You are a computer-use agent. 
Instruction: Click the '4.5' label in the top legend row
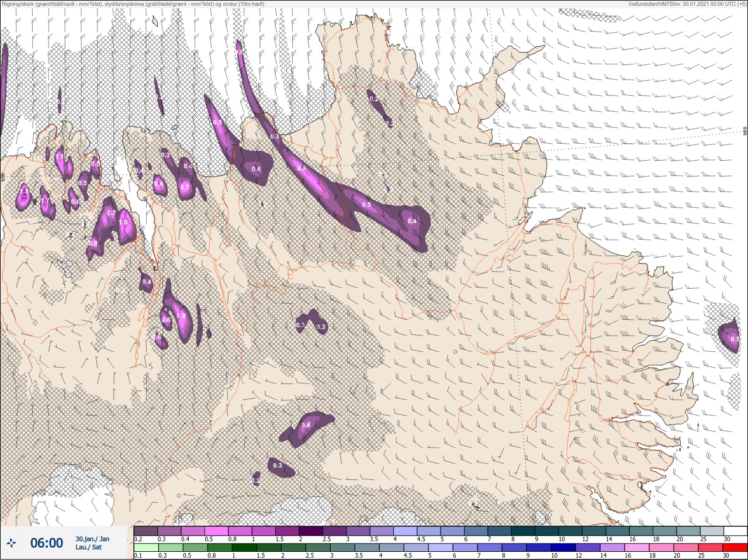pos(421,539)
